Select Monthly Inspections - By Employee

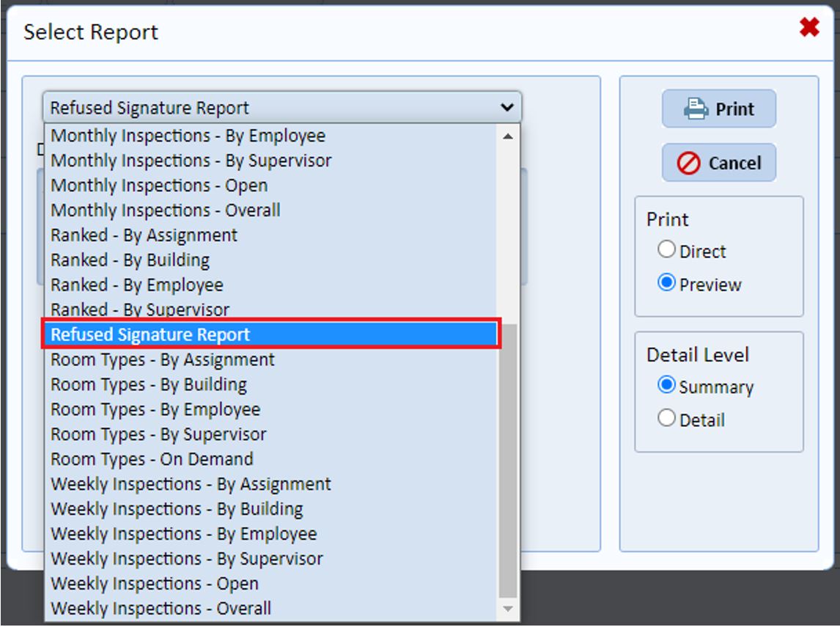pos(188,136)
